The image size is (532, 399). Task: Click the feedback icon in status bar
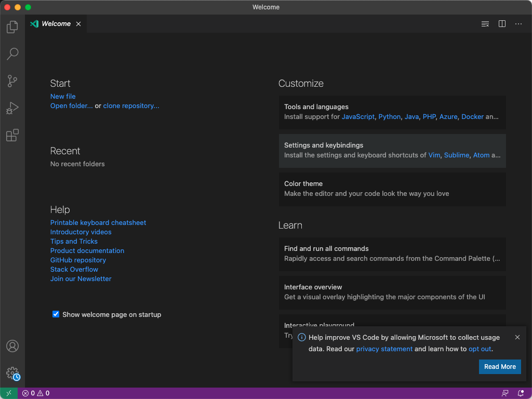tap(504, 393)
